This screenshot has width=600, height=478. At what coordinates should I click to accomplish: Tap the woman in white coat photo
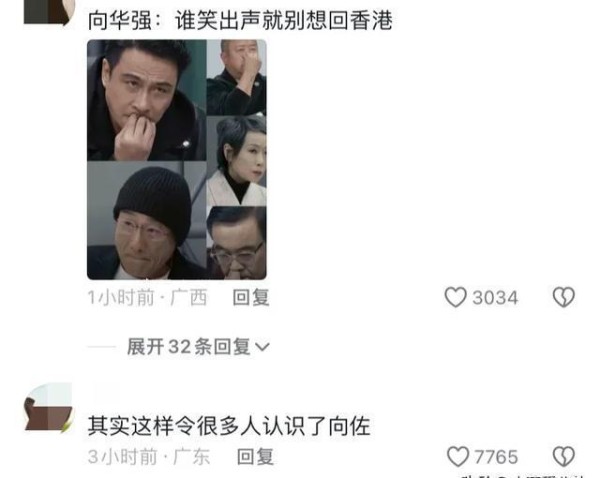pyautogui.click(x=236, y=161)
